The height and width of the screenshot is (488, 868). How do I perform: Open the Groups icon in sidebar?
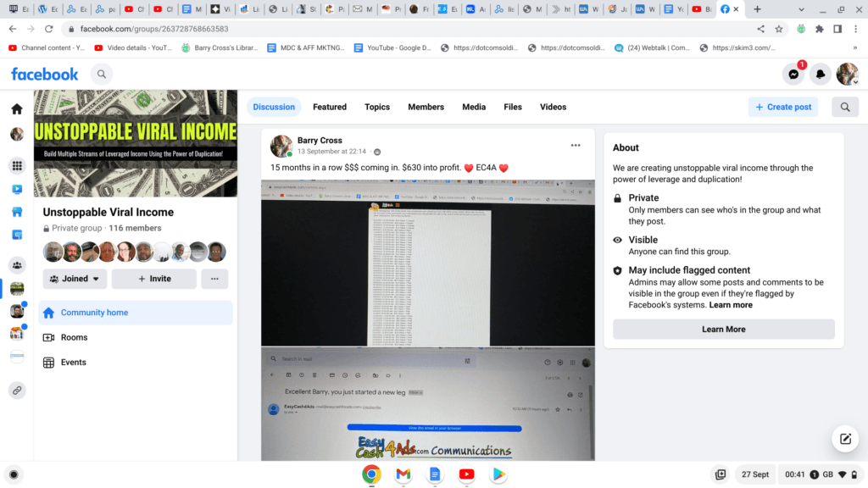click(17, 265)
